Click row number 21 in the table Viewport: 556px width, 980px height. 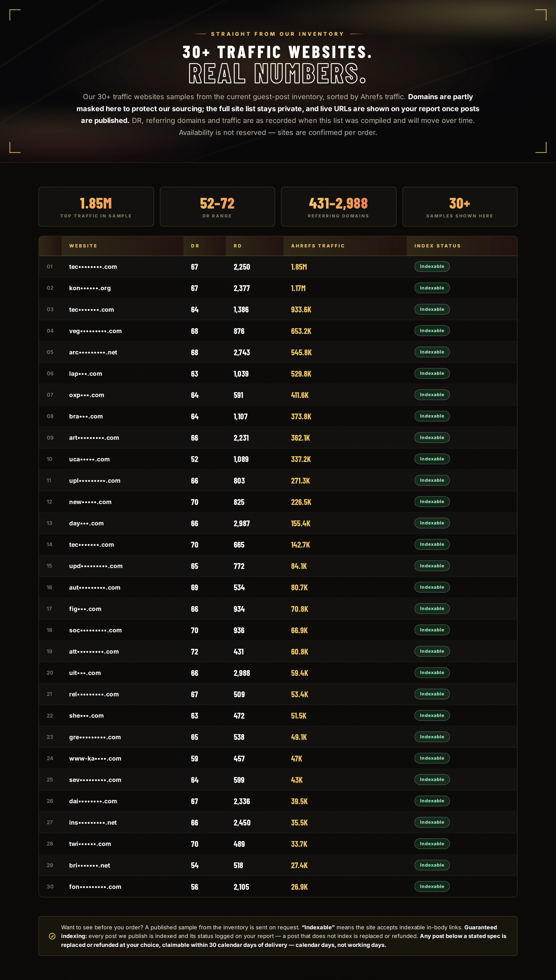point(49,694)
